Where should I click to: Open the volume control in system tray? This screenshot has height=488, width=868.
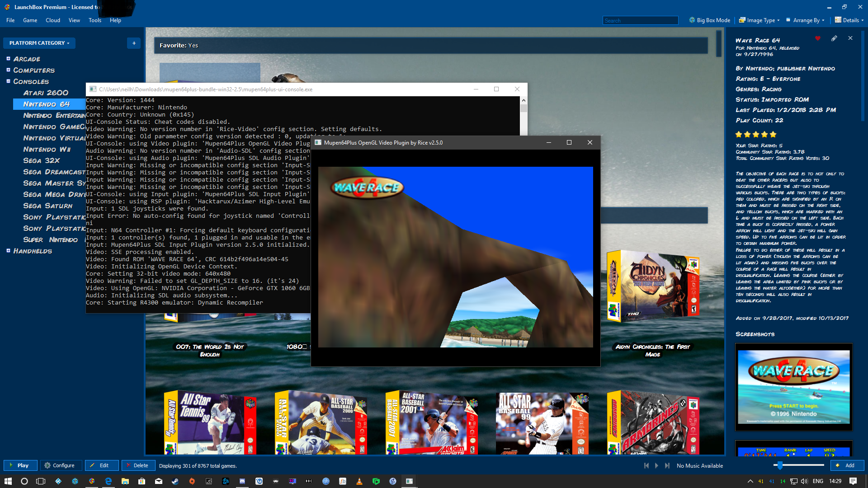(x=804, y=481)
